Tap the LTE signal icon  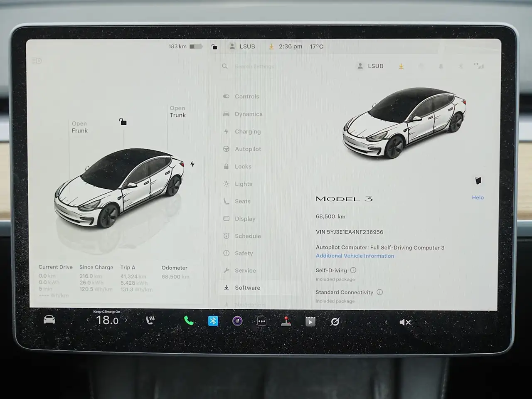click(479, 65)
